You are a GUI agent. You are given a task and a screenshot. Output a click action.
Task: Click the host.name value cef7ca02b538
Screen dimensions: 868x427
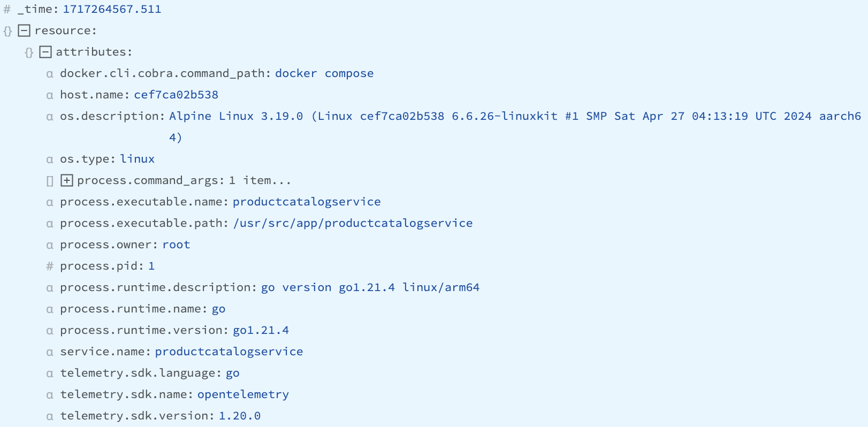coord(176,95)
